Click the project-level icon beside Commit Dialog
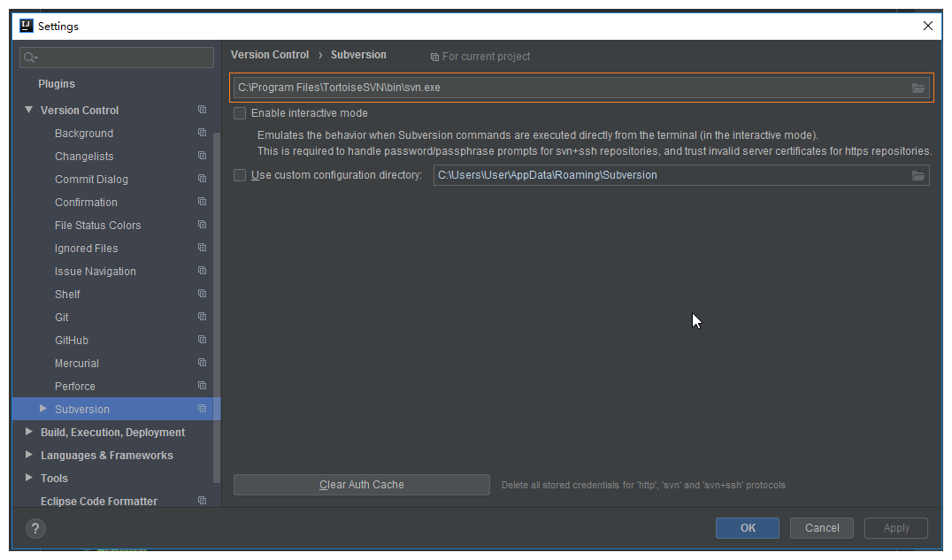Viewport: 952px width, 560px height. tap(203, 179)
